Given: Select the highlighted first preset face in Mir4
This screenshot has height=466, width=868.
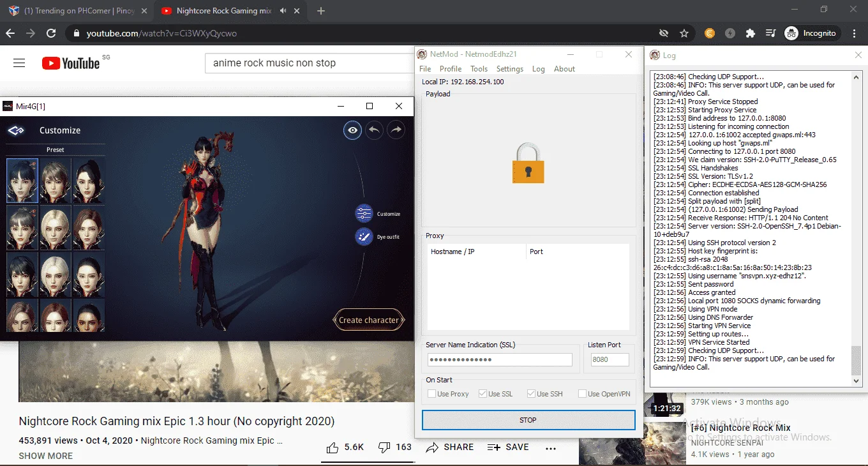Looking at the screenshot, I should point(22,181).
